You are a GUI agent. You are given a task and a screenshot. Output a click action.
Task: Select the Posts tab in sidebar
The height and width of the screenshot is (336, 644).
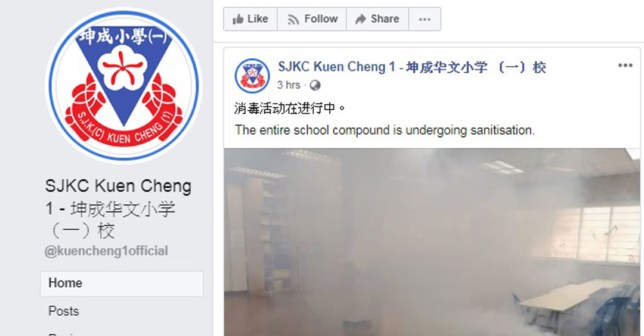coord(64,311)
